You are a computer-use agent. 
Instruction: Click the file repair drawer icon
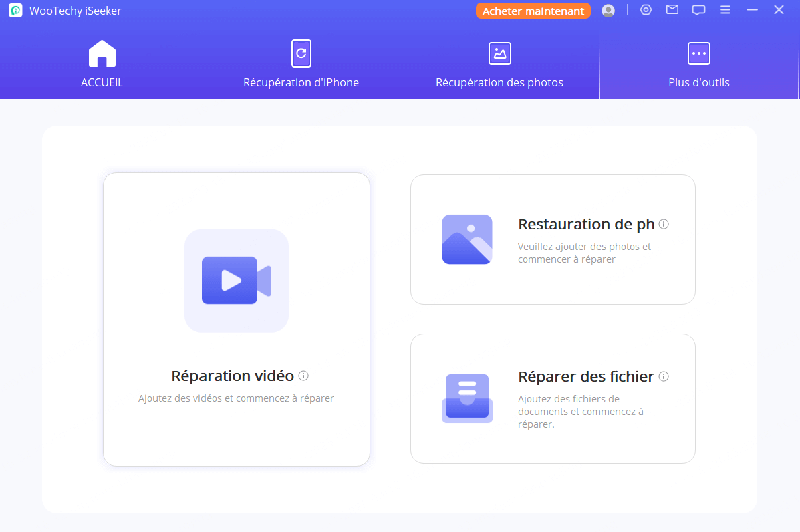coord(467,398)
